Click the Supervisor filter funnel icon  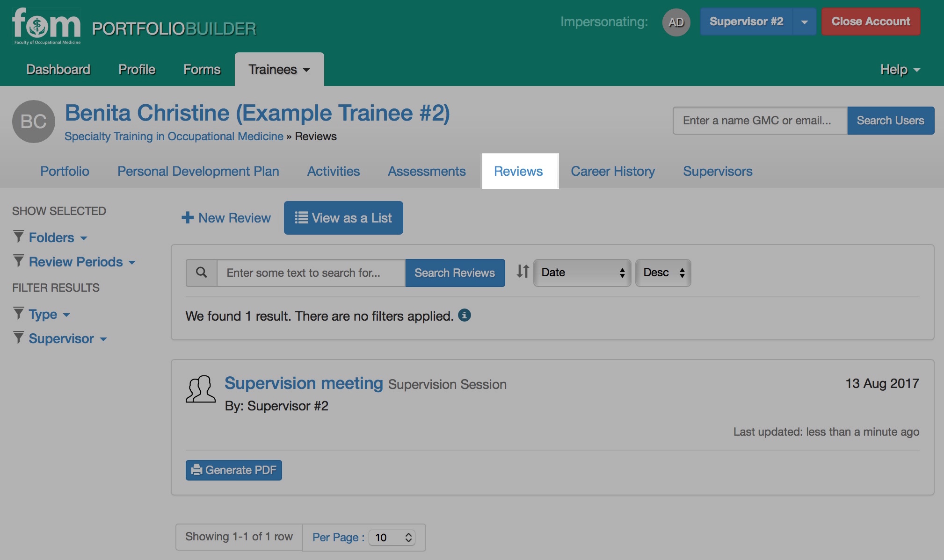point(18,337)
